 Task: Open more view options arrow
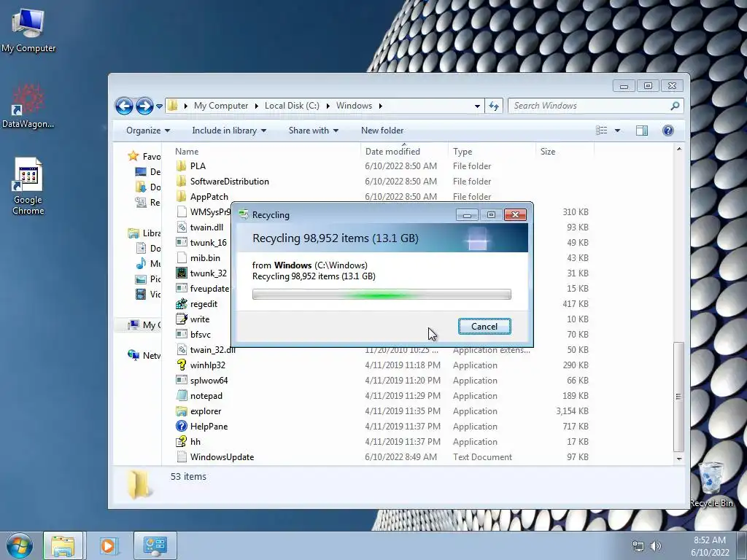point(617,131)
